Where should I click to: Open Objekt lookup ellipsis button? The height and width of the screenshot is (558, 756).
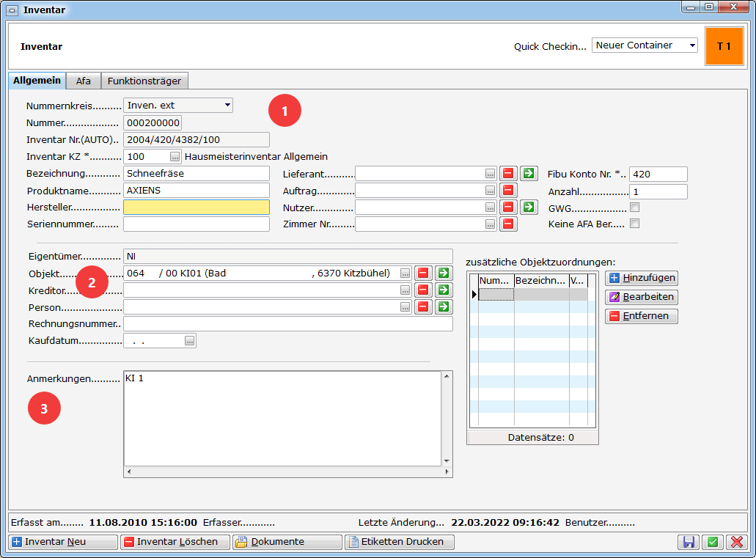pos(405,274)
